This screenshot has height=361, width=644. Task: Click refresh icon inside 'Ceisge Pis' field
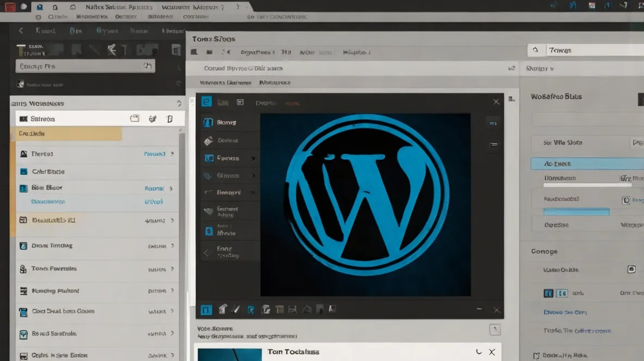pyautogui.click(x=147, y=66)
